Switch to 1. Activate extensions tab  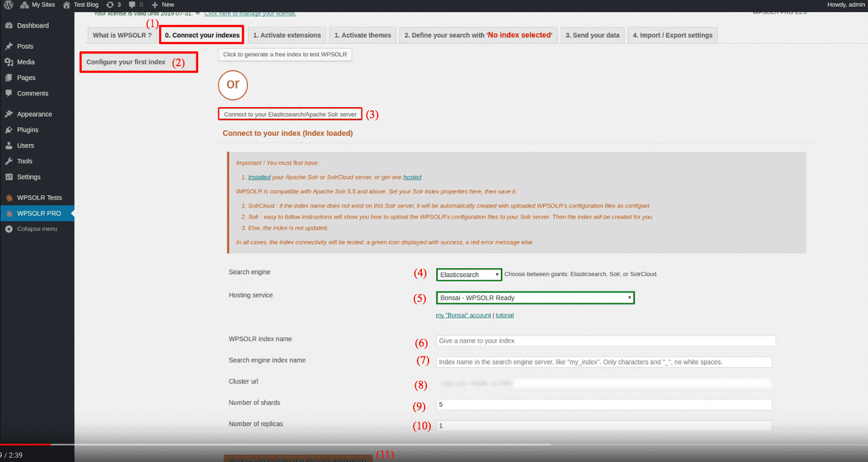[287, 35]
